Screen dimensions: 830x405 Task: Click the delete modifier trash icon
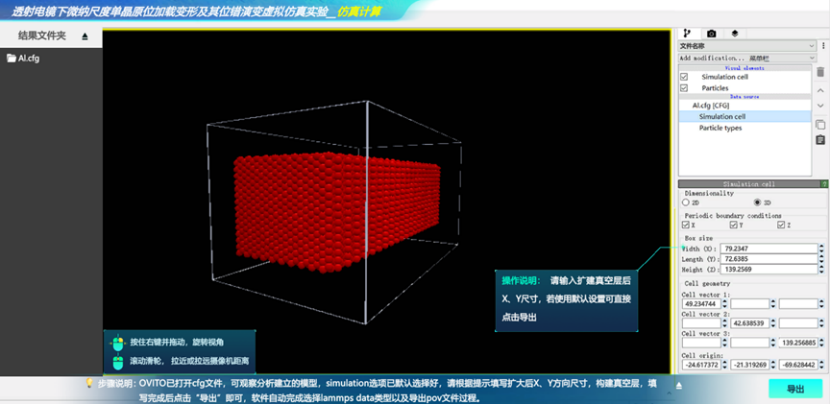(820, 72)
